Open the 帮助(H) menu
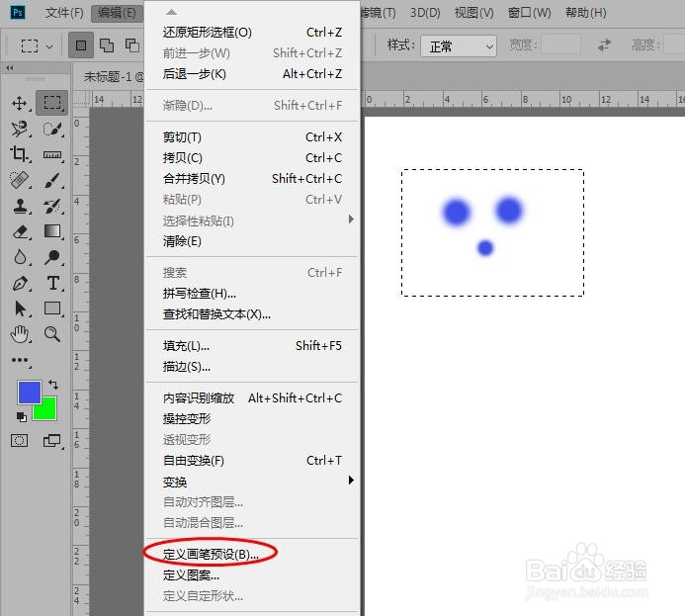Viewport: 685px width, 616px height. (586, 13)
